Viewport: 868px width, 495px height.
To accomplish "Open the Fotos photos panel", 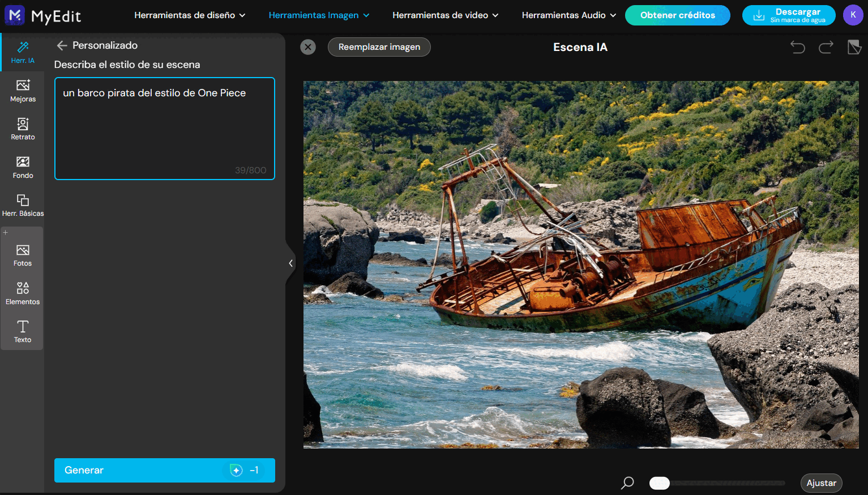I will 23,255.
